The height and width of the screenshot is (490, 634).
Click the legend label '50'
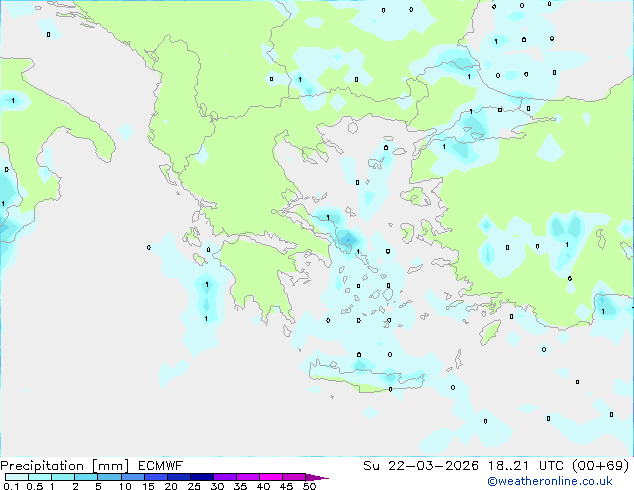(309, 486)
